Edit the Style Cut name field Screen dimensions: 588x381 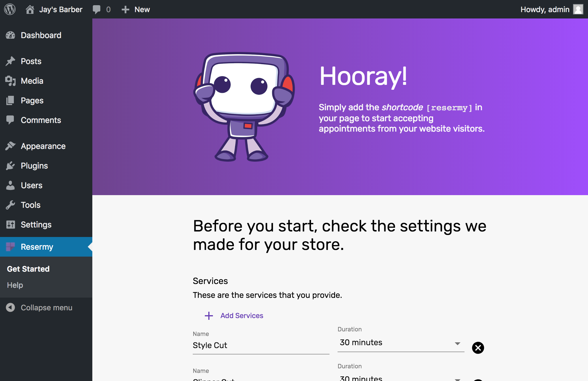[261, 346]
